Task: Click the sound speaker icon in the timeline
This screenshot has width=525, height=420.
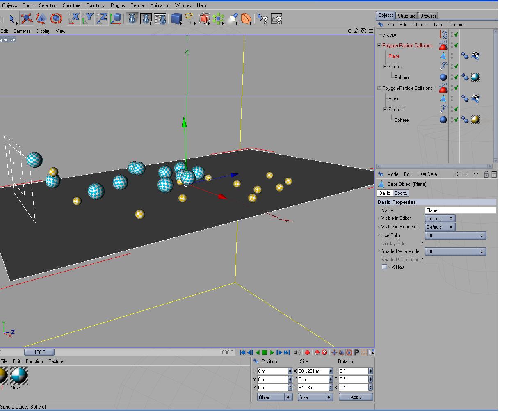Action: (297, 352)
